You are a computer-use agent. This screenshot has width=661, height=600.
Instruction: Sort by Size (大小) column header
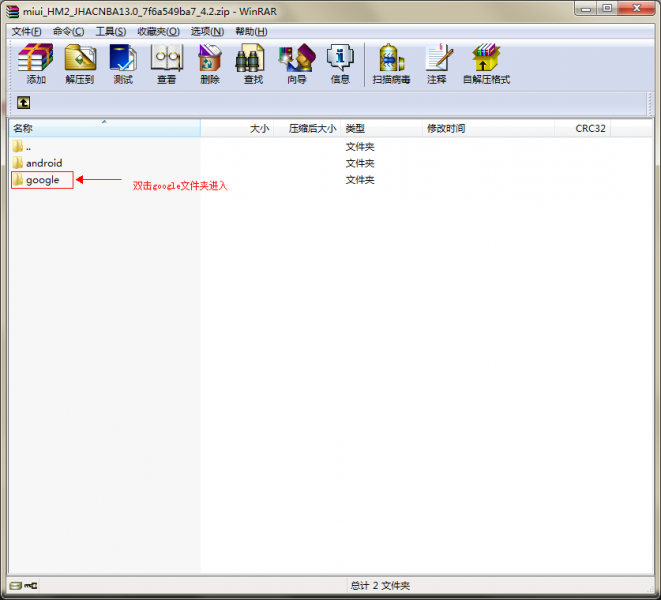tap(237, 128)
